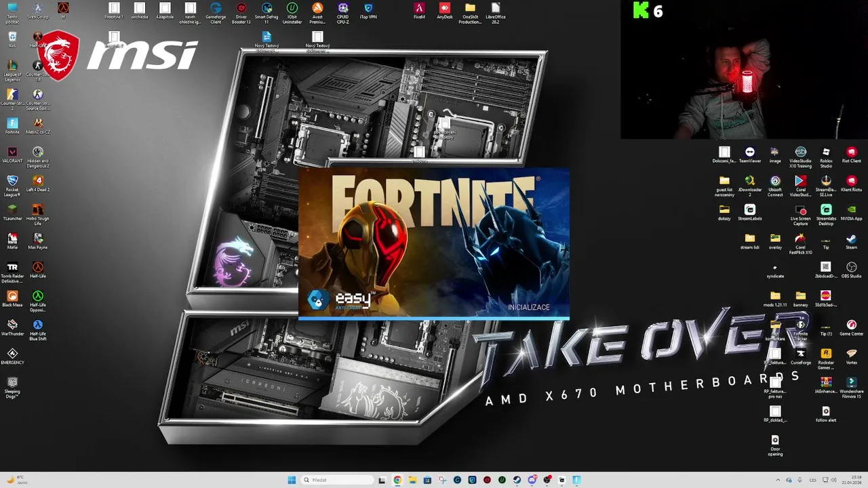868x488 pixels.
Task: Open the weather widget on taskbar
Action: 16,480
